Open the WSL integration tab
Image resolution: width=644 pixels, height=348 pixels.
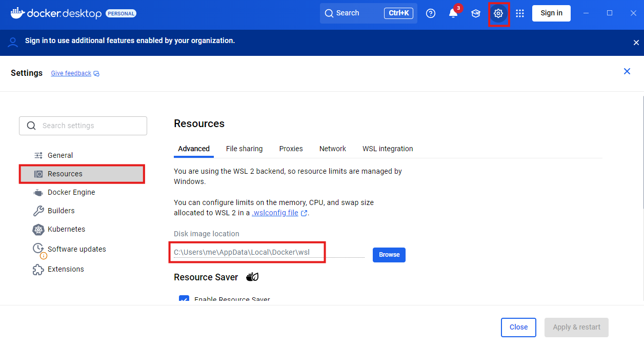[388, 149]
